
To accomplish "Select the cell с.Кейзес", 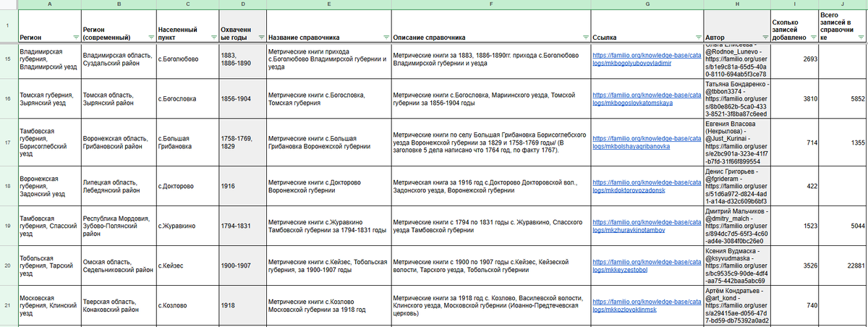I will (187, 265).
